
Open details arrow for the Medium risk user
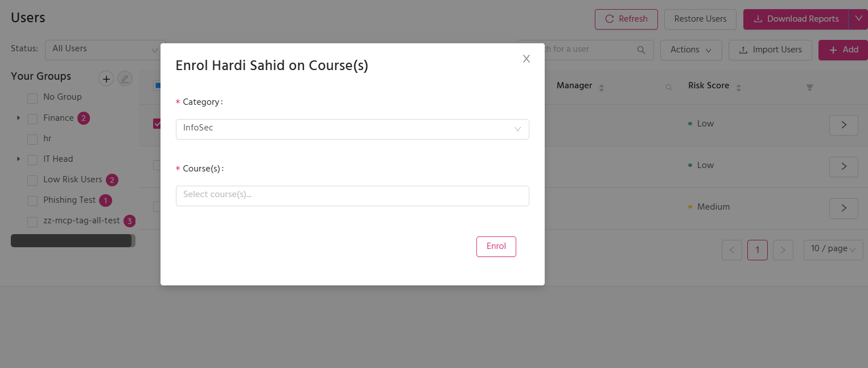[844, 208]
